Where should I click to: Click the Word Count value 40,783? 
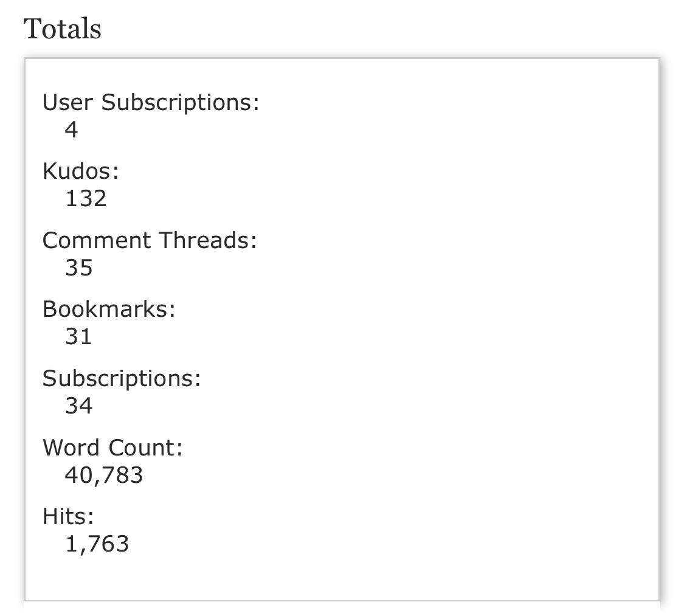click(103, 474)
